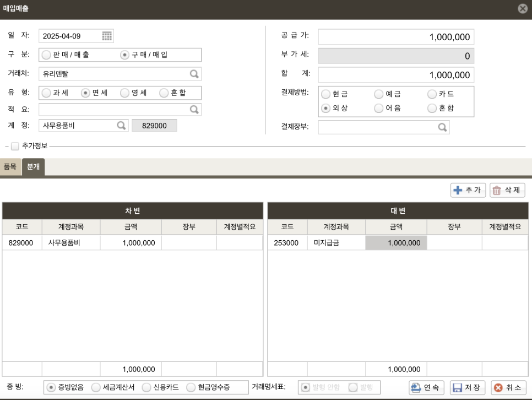Select 카드 payment method
532x400 pixels.
pyautogui.click(x=432, y=94)
